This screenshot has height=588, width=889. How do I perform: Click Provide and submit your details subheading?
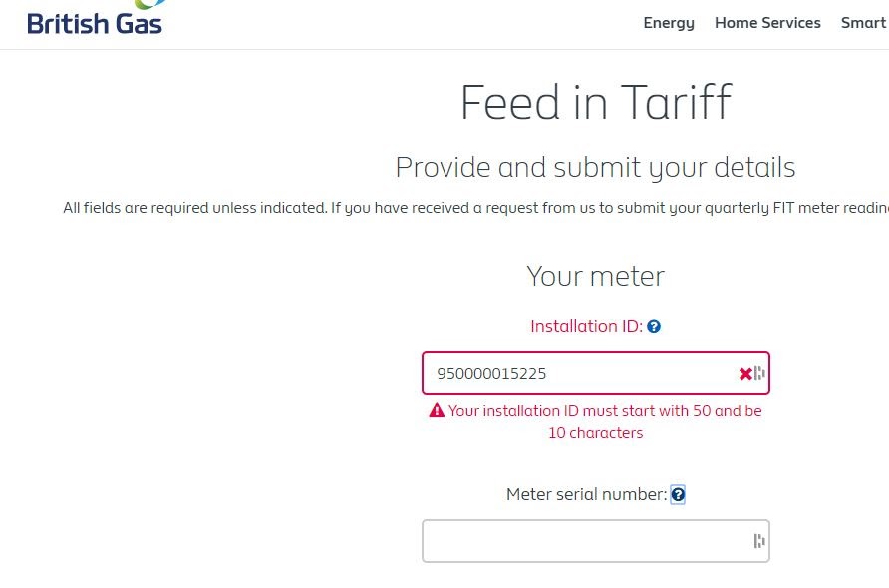pos(595,167)
